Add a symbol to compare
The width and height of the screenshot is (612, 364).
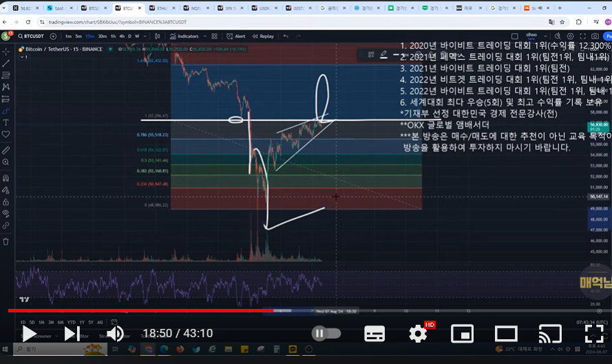pyautogui.click(x=53, y=36)
